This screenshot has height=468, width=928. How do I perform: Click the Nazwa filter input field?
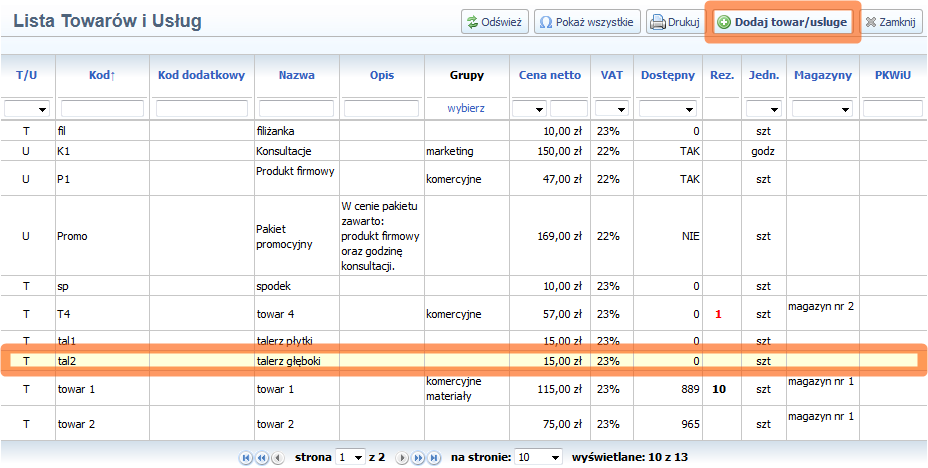pos(296,108)
